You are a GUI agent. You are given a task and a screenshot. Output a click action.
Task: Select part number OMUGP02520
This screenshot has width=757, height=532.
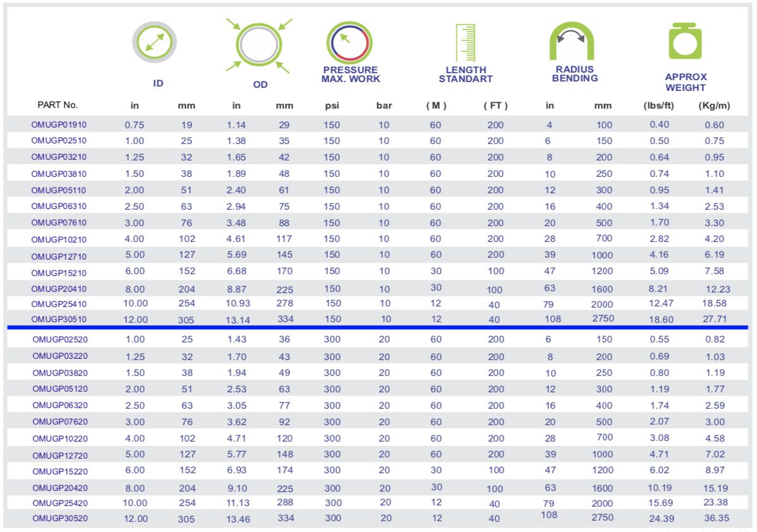60,340
